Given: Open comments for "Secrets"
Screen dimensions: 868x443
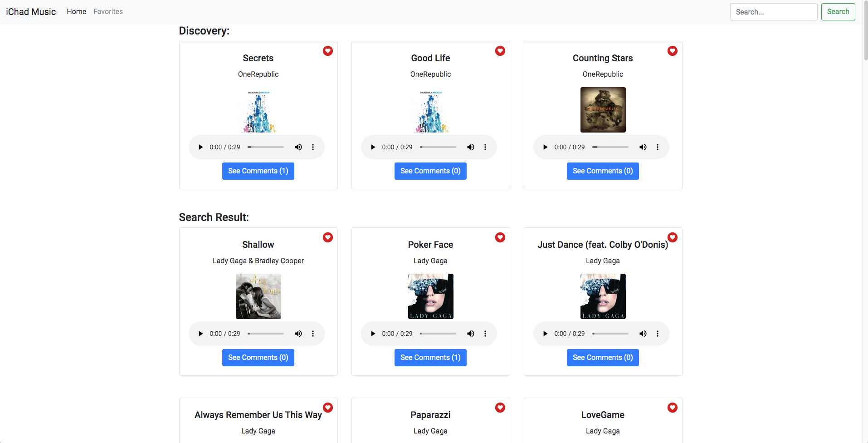Looking at the screenshot, I should point(258,171).
